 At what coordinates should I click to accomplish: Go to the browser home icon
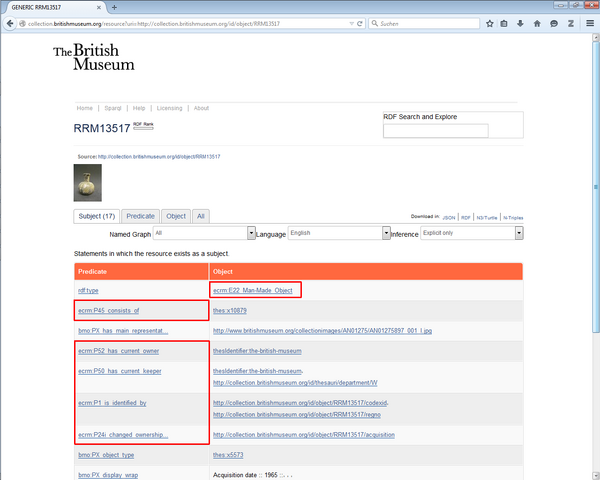(537, 23)
